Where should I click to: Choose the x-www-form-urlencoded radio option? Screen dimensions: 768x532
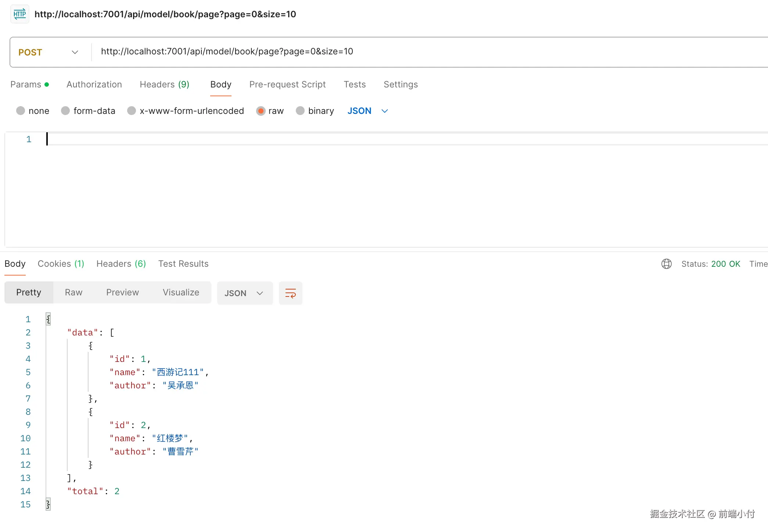[x=132, y=111]
